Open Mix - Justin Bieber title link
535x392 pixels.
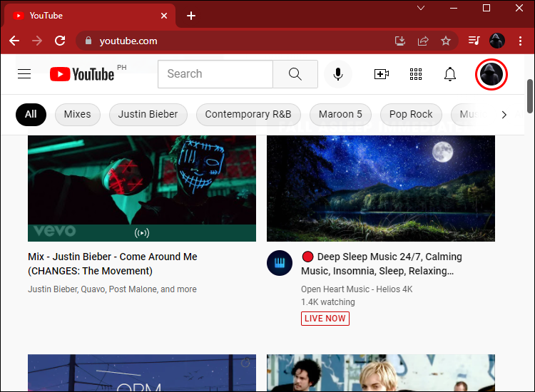click(x=113, y=264)
